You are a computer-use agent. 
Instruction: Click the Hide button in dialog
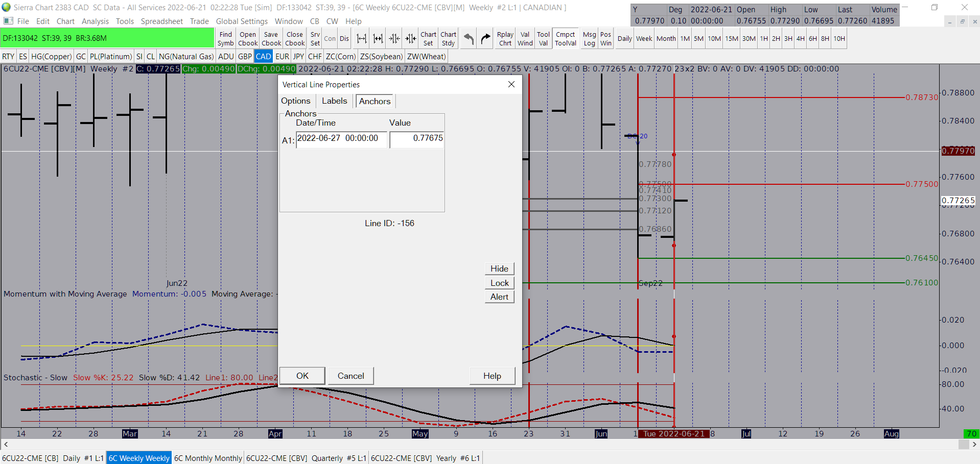click(x=499, y=268)
